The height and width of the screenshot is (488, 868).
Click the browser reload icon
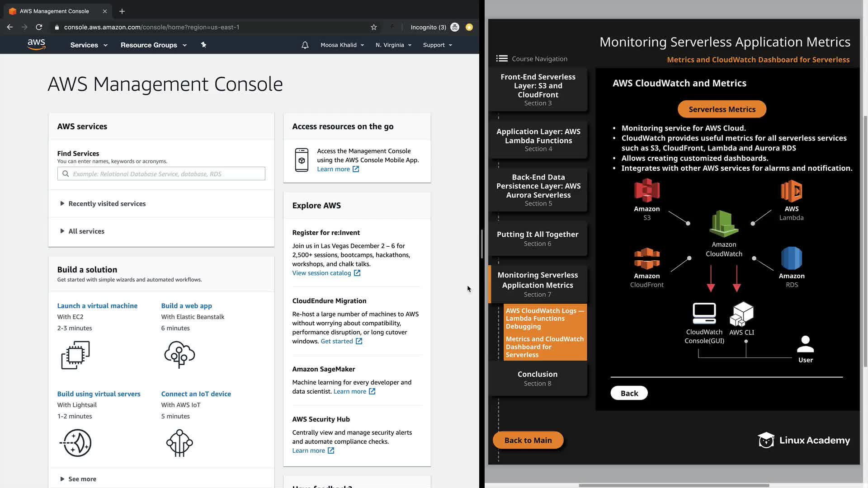pos(39,27)
